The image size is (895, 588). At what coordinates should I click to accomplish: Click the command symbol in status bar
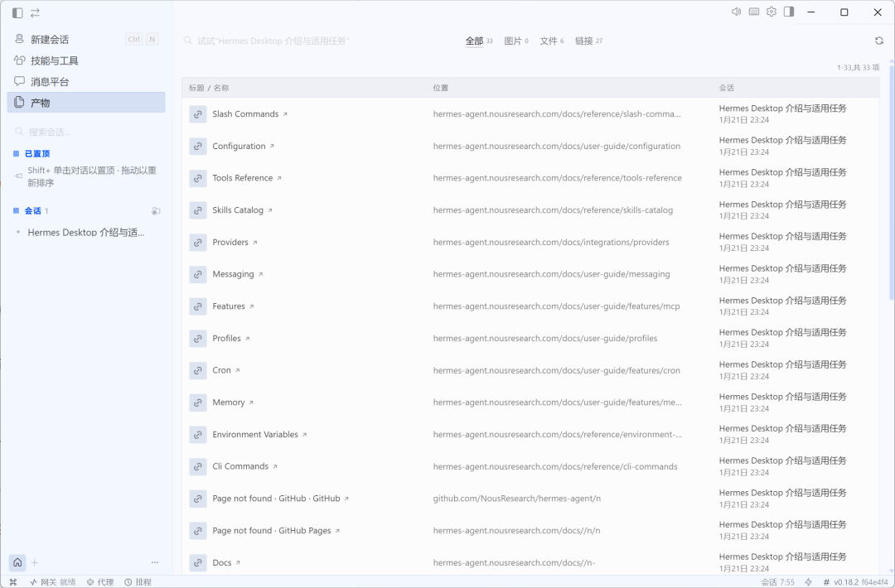[x=13, y=581]
